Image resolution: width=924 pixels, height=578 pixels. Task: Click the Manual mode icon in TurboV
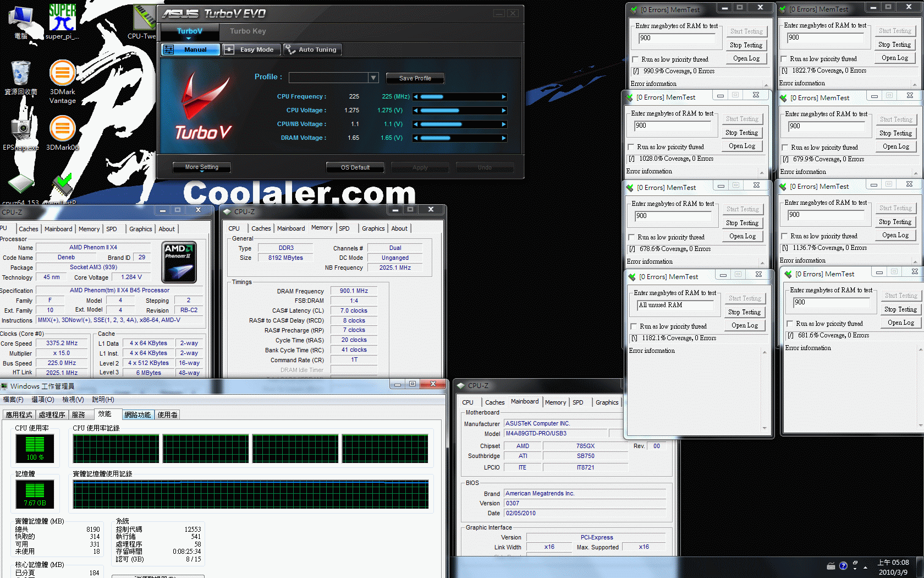point(169,50)
